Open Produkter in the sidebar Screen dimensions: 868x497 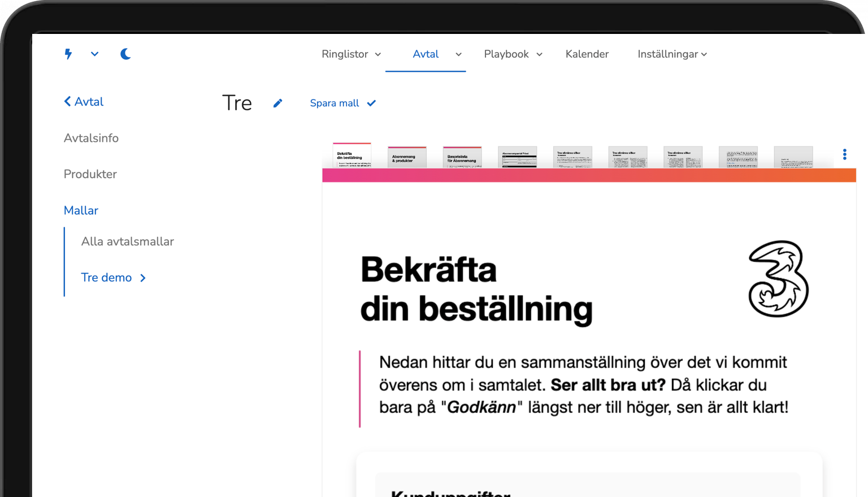[x=90, y=174]
